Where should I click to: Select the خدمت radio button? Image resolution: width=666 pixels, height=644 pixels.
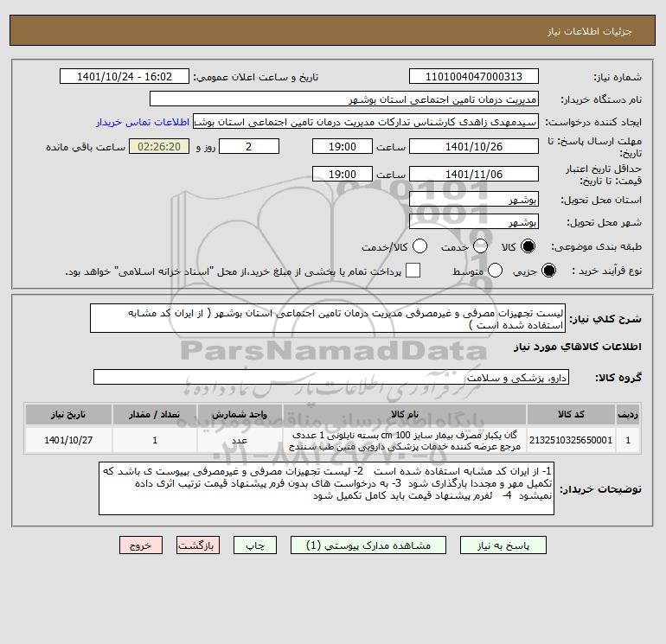tap(480, 246)
